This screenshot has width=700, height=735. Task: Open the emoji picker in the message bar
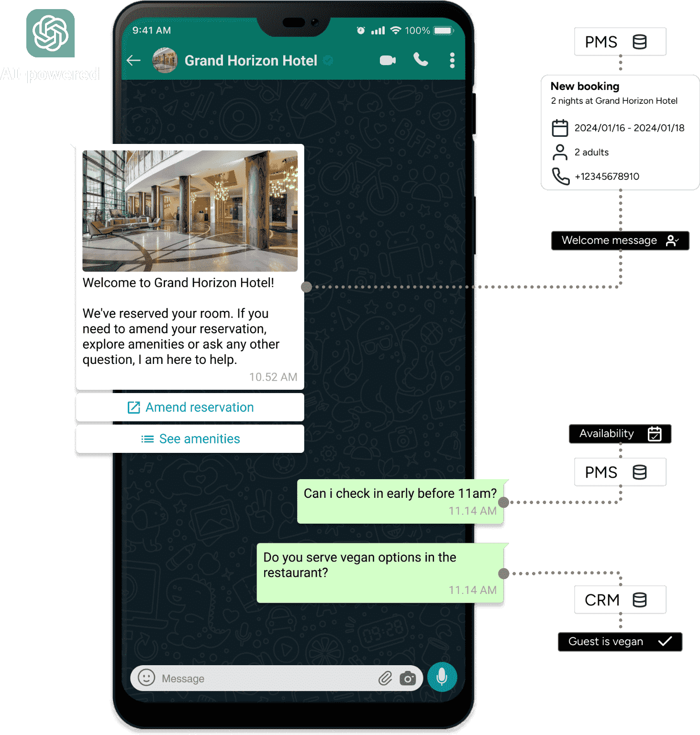[147, 678]
